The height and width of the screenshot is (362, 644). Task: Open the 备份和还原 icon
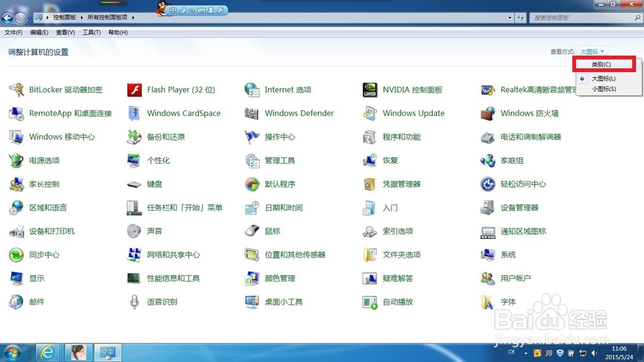(135, 137)
